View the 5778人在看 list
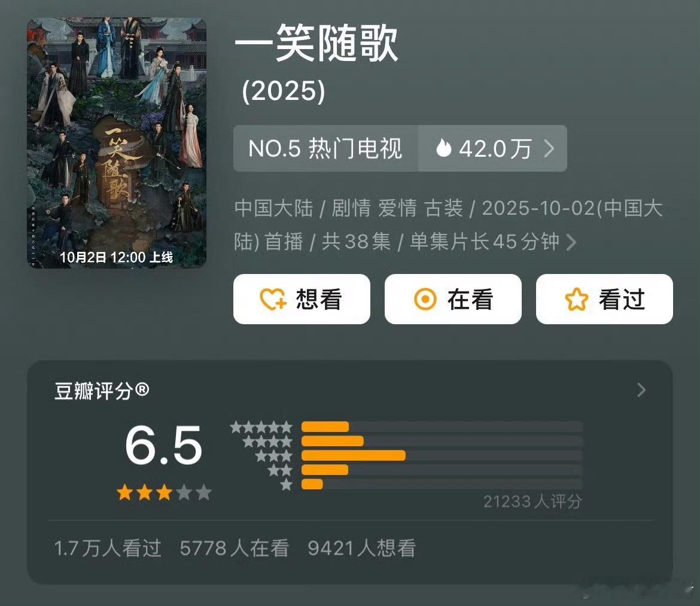The width and height of the screenshot is (700, 606). pos(235,548)
